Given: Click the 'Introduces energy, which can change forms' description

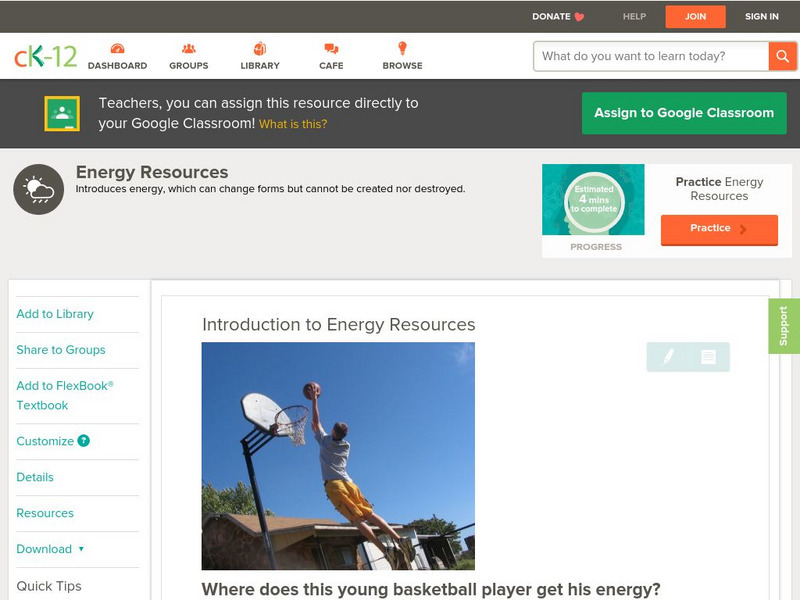Looking at the screenshot, I should [x=270, y=189].
